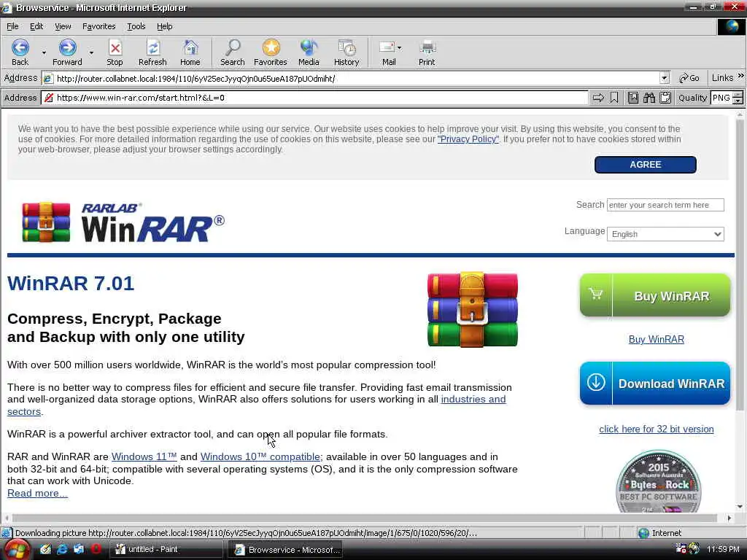Expand the Mail button dropdown arrow
747x560 pixels.
pyautogui.click(x=399, y=47)
